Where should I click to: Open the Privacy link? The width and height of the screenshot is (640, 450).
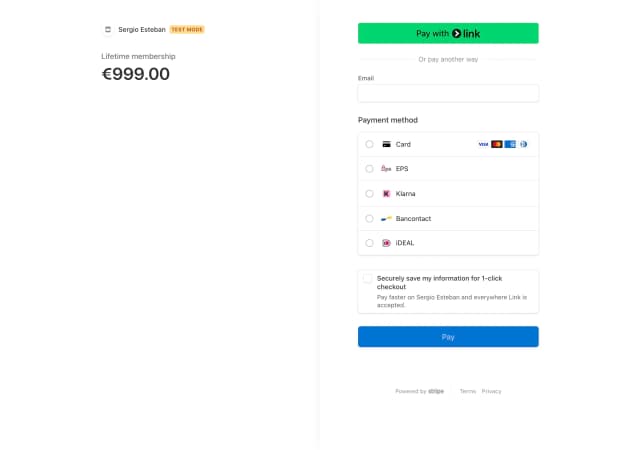(491, 391)
